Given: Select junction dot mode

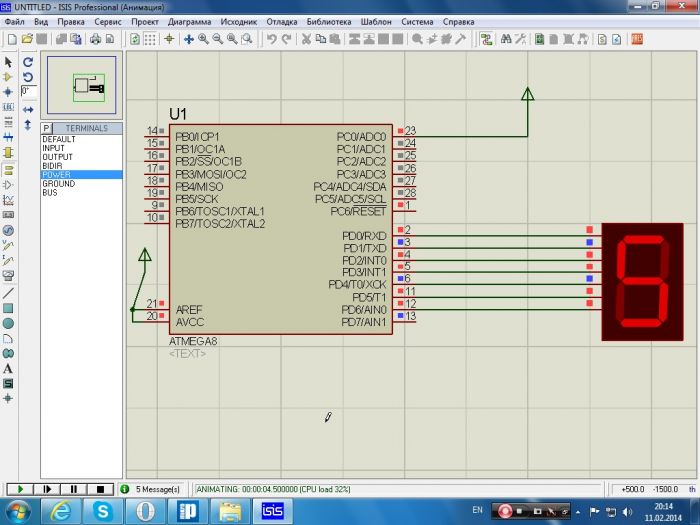Looking at the screenshot, I should click(x=8, y=92).
